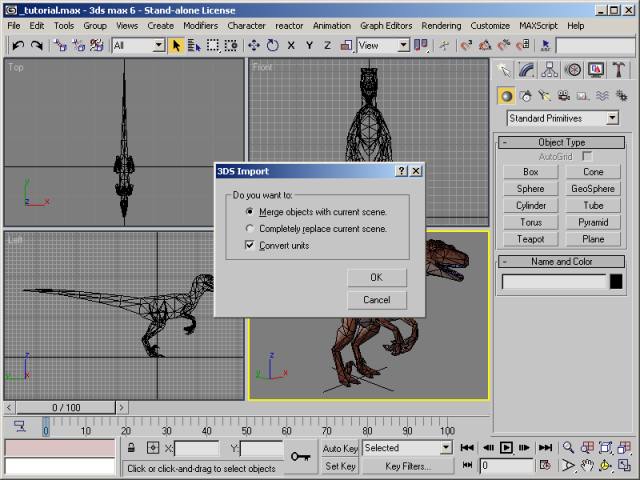The image size is (640, 480).
Task: Select Completely replace current scene option
Action: [x=249, y=229]
